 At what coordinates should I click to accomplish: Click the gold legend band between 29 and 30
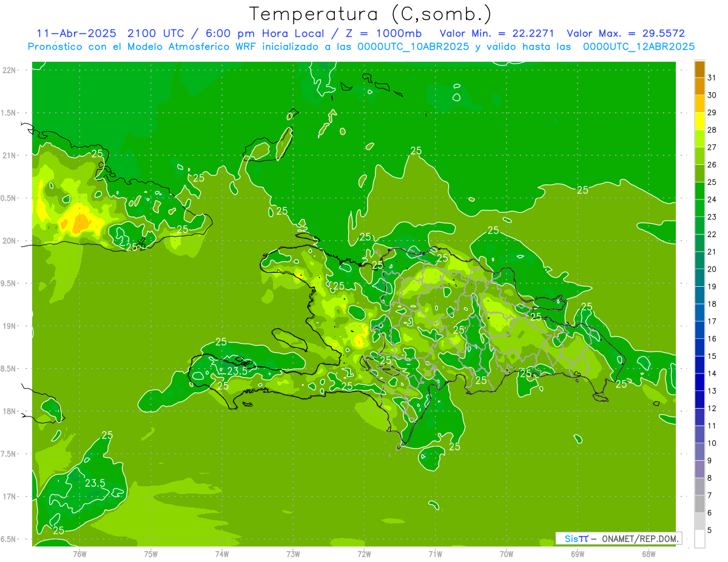[x=699, y=104]
